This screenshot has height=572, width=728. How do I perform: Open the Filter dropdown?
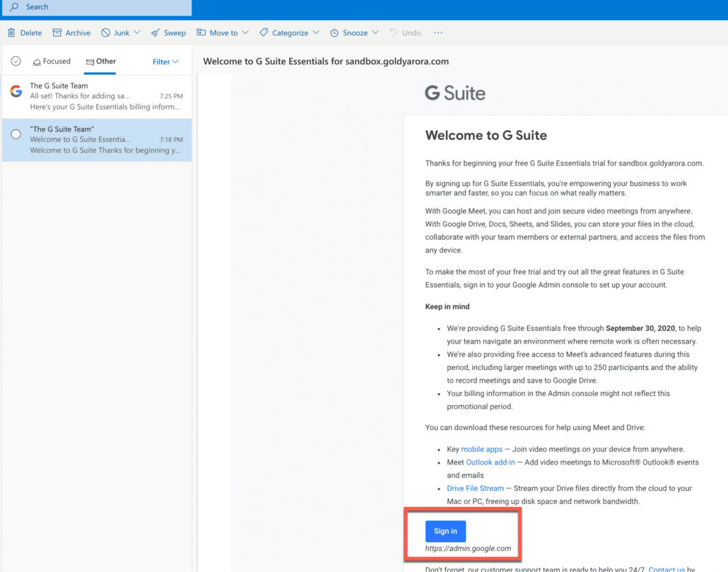(165, 62)
